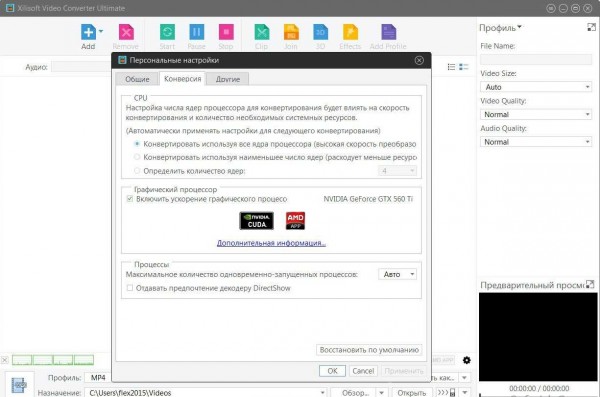Click OK in the settings dialog
This screenshot has height=397, width=600.
tap(332, 371)
